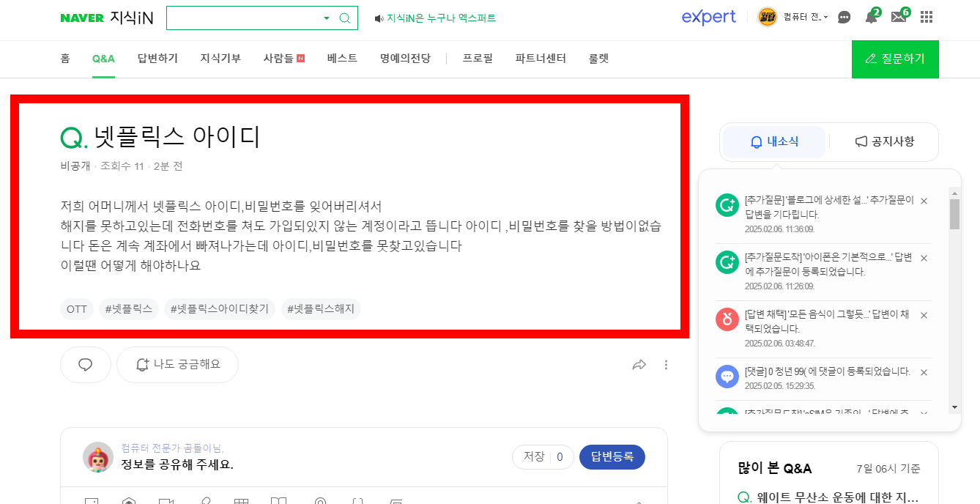
Task: Click the question title 넷플릭스 아이디
Action: point(177,137)
